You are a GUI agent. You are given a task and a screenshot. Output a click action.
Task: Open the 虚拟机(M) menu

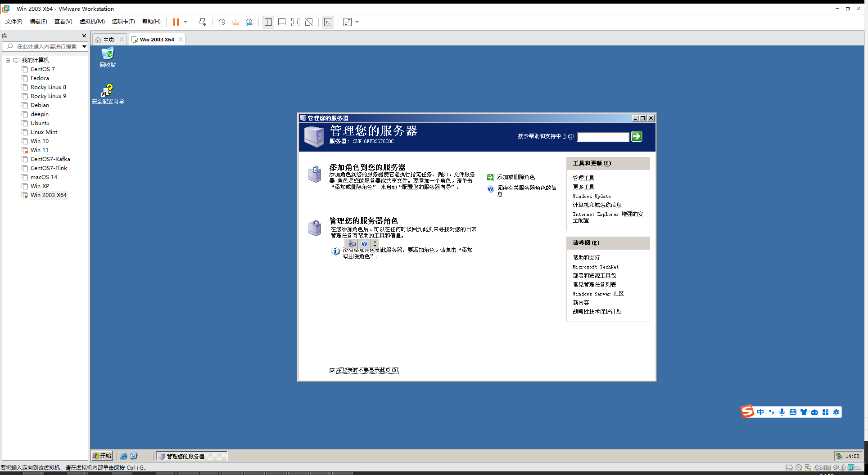[x=92, y=22]
